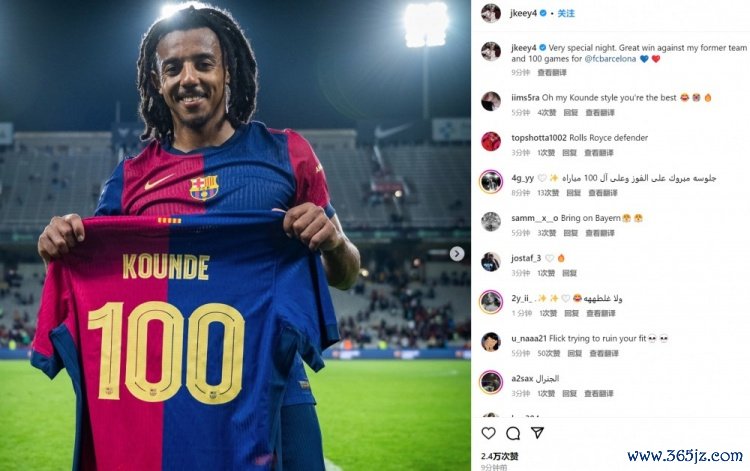Open iims5ra profile picture
Viewport: 750px width, 471px height.
click(x=491, y=101)
